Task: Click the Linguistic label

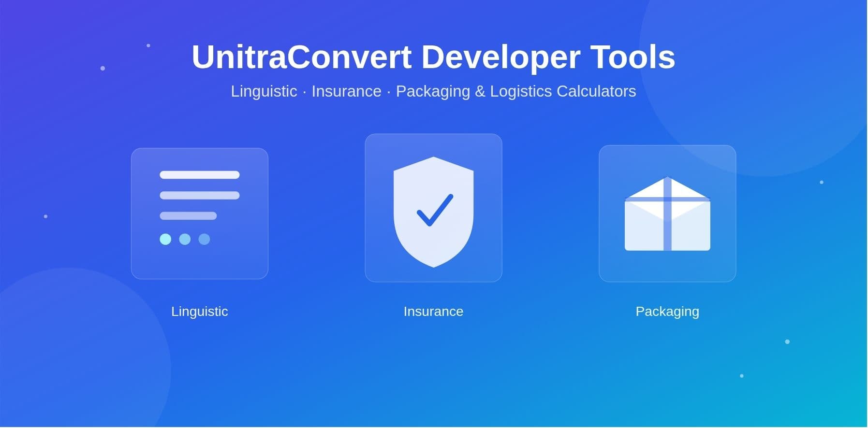Action: [x=200, y=312]
